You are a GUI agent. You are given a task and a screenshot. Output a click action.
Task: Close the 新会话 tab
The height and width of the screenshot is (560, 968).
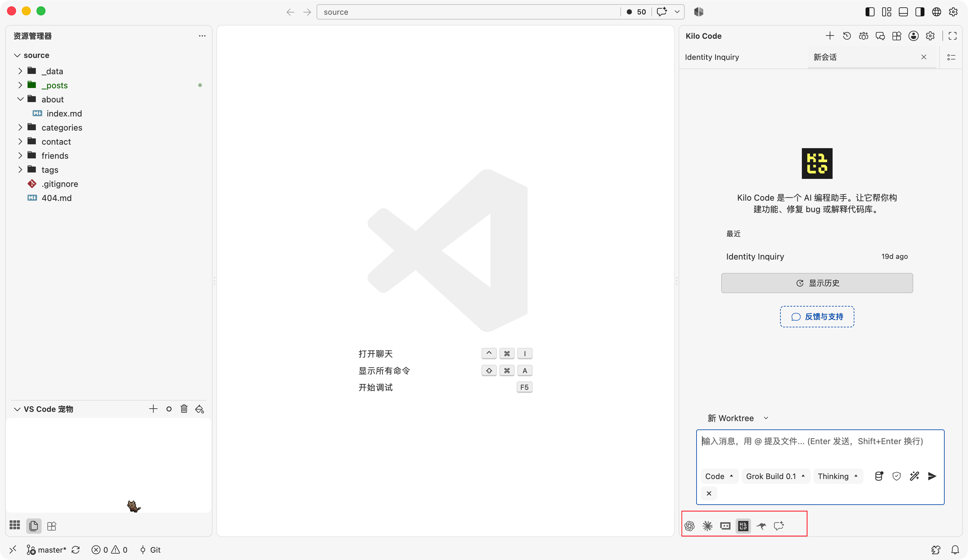point(924,57)
